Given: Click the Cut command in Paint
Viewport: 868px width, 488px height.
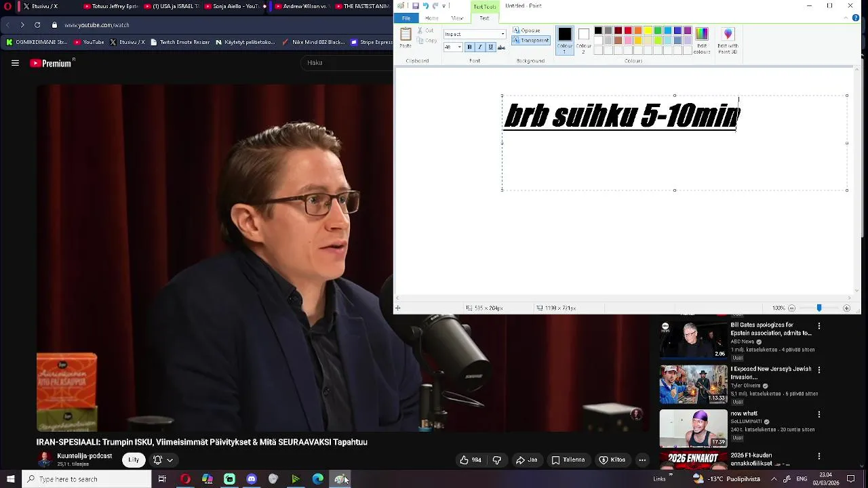Looking at the screenshot, I should (426, 30).
